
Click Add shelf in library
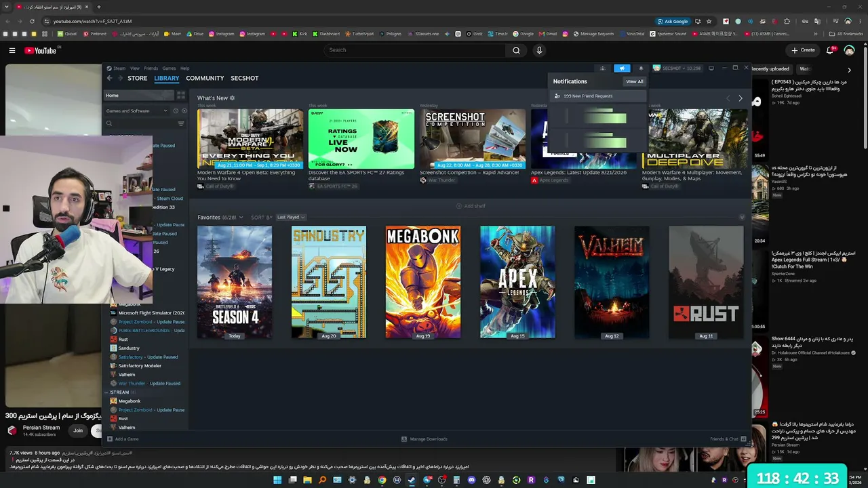(x=471, y=206)
